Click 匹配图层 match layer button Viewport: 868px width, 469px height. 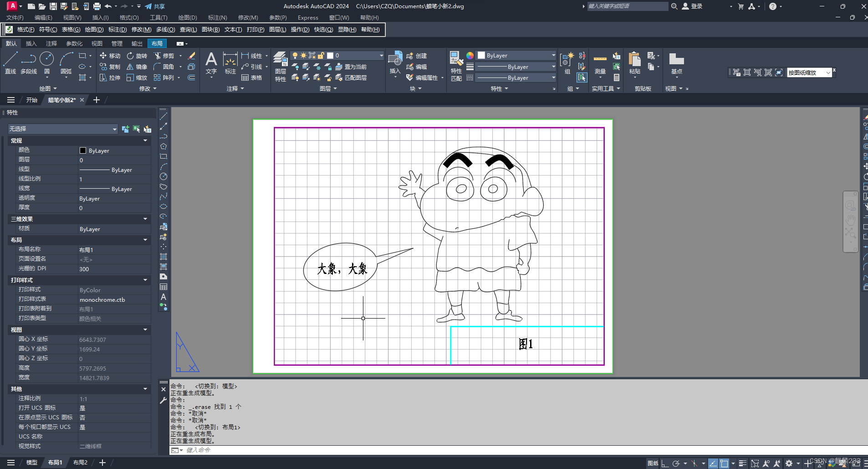coord(351,77)
